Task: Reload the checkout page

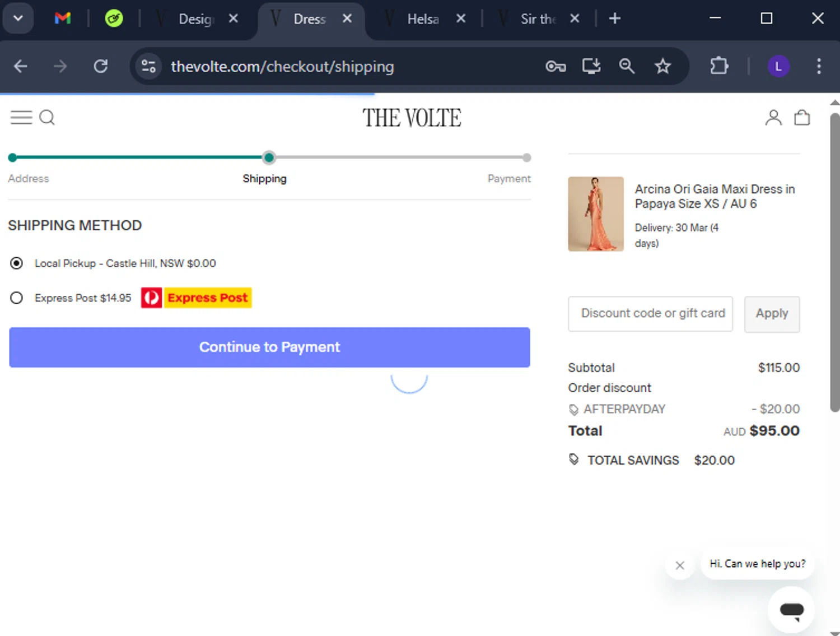Action: pos(101,66)
